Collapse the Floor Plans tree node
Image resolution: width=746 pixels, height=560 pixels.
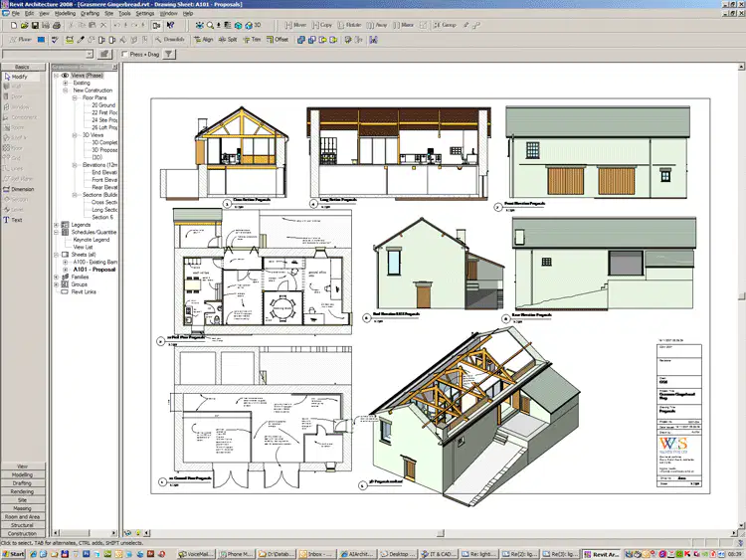pyautogui.click(x=75, y=97)
